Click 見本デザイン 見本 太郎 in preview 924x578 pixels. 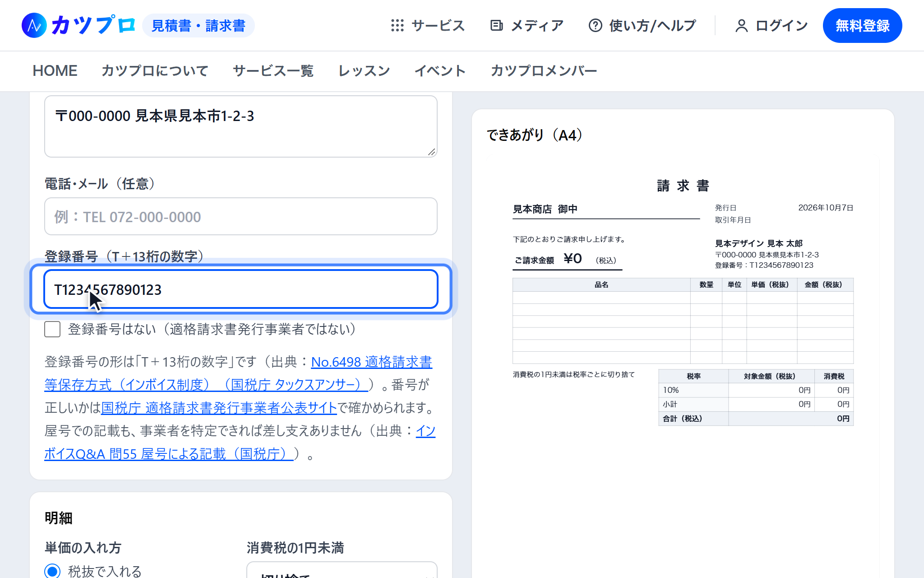coord(759,243)
